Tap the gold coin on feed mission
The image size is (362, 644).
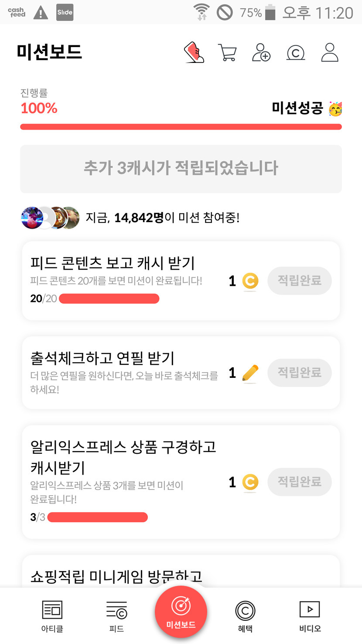(x=250, y=281)
